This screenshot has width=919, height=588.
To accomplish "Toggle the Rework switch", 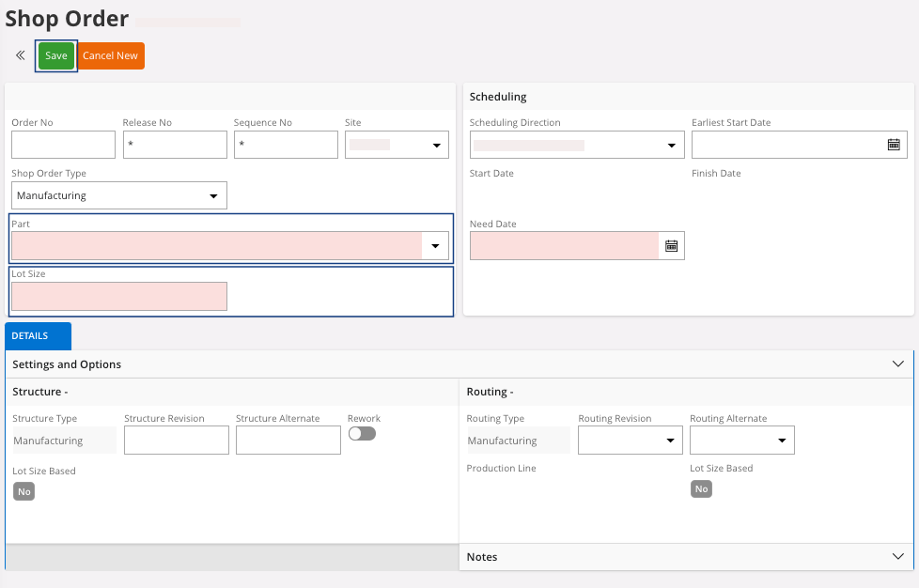I will pos(362,434).
